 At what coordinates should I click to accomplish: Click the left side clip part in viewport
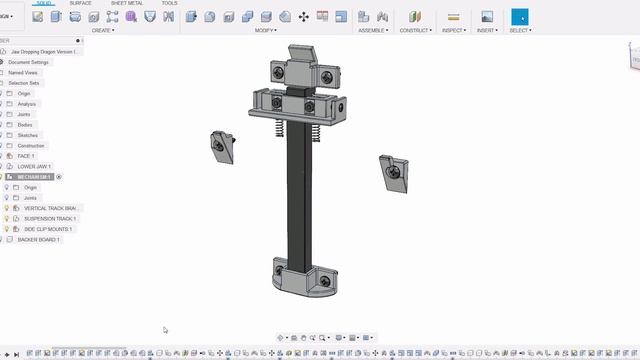223,147
